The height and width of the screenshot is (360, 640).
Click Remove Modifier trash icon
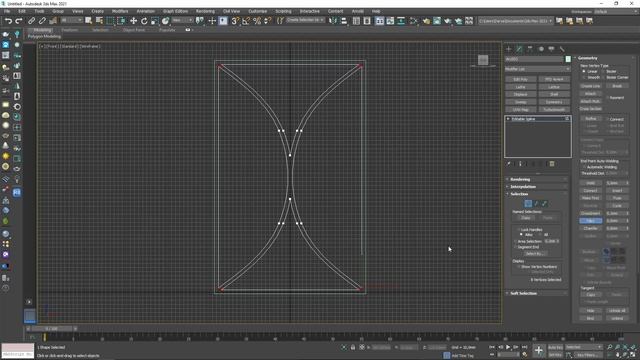(552, 164)
